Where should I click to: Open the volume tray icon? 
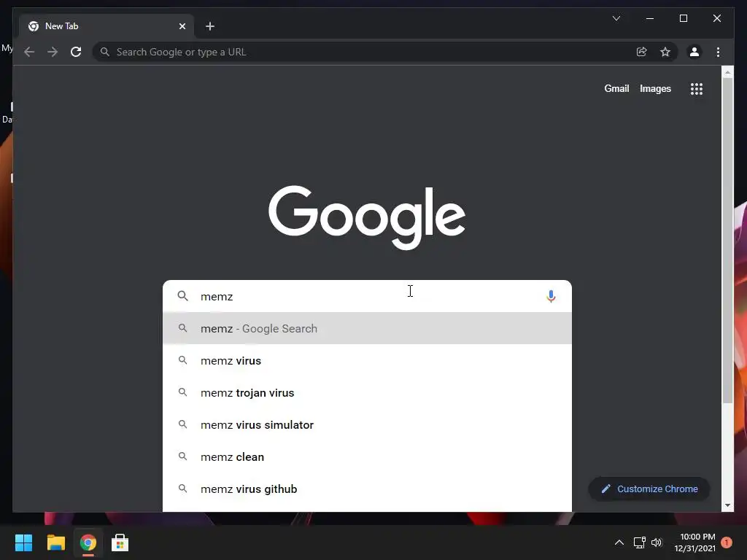click(x=657, y=542)
